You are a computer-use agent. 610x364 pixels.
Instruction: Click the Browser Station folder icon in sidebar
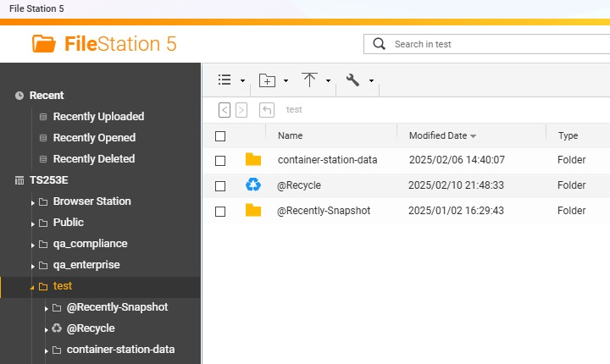[x=43, y=201]
